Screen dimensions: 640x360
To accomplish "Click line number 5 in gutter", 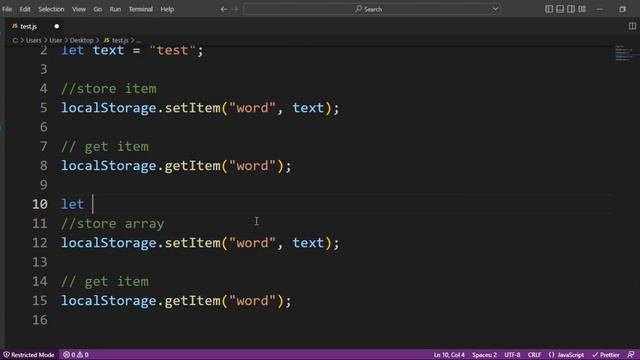I will click(43, 108).
